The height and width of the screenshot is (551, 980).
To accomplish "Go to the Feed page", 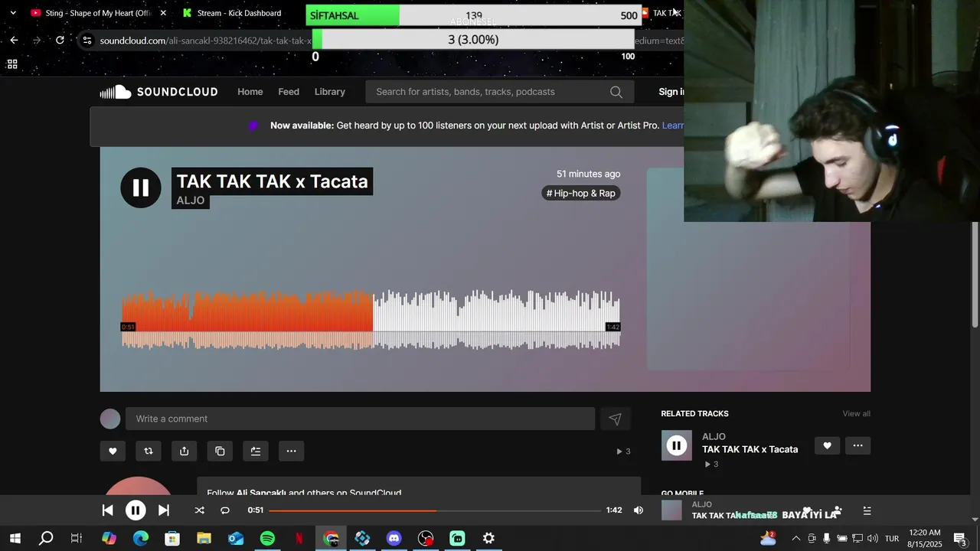I will click(x=289, y=92).
